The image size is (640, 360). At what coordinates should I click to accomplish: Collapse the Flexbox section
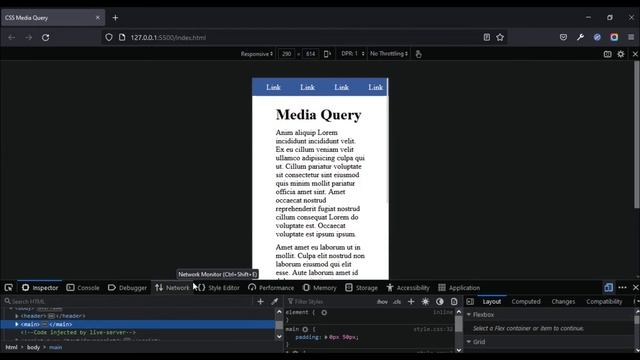pyautogui.click(x=469, y=315)
